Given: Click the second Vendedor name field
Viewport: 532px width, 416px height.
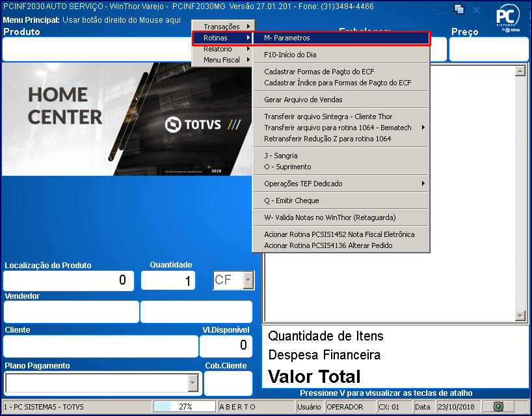Looking at the screenshot, I should click(196, 312).
